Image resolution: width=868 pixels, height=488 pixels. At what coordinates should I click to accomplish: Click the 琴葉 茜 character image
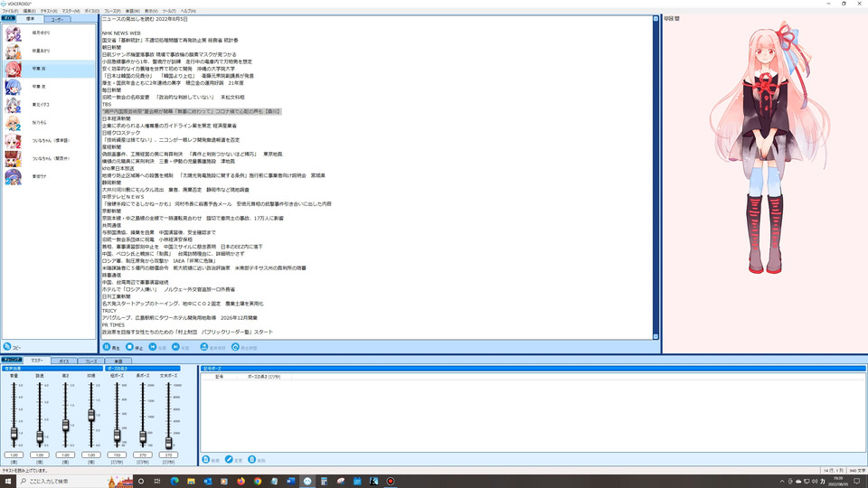(769, 147)
